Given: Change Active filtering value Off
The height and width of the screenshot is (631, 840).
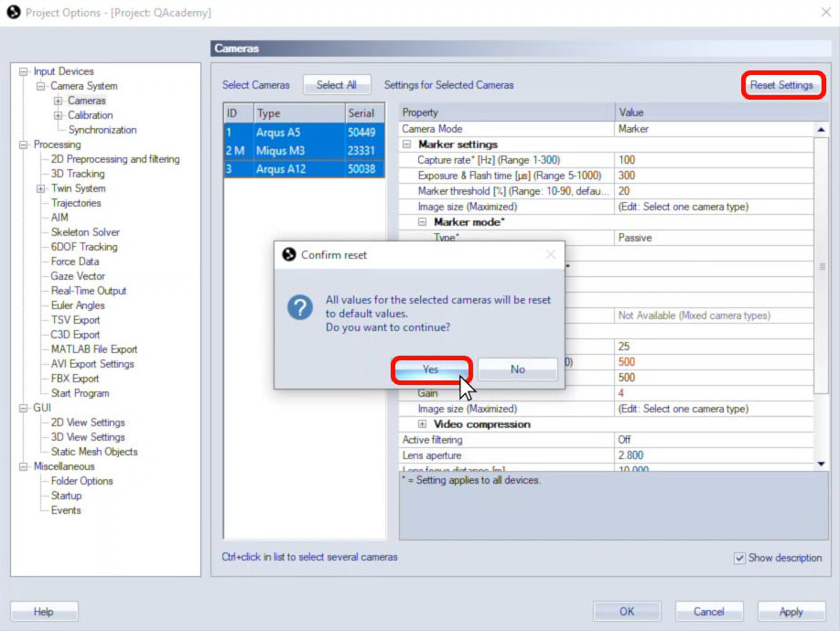Looking at the screenshot, I should click(x=714, y=440).
